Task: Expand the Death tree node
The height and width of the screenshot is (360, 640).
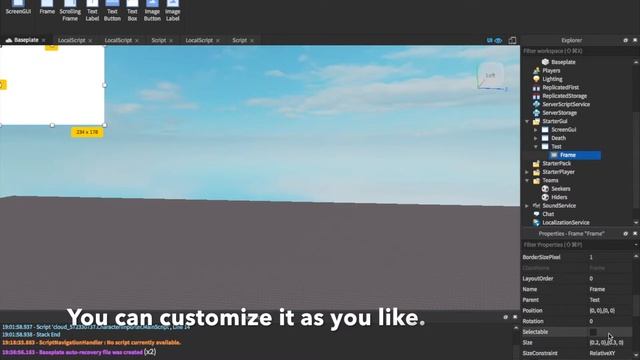Action: [x=536, y=138]
